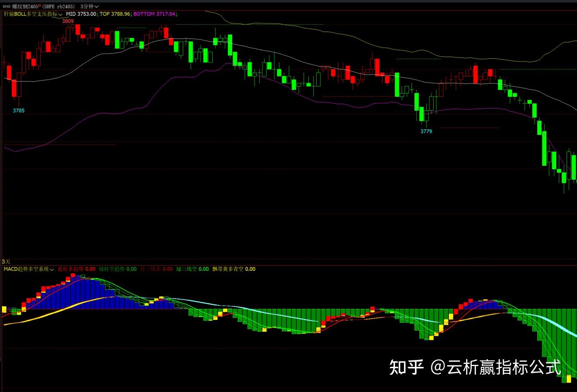Expand the 轩辕BOLL多空支压指标 settings dropdown
Image resolution: width=577 pixels, height=392 pixels.
61,14
